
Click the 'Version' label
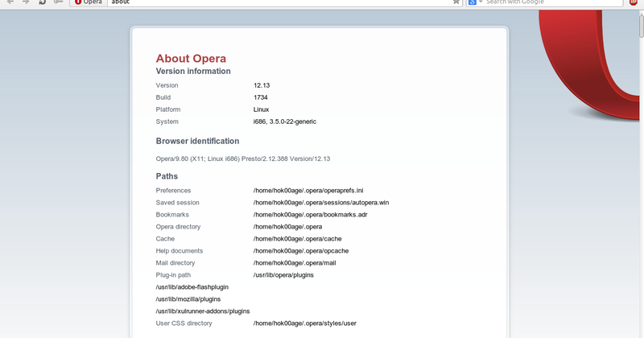pos(167,85)
